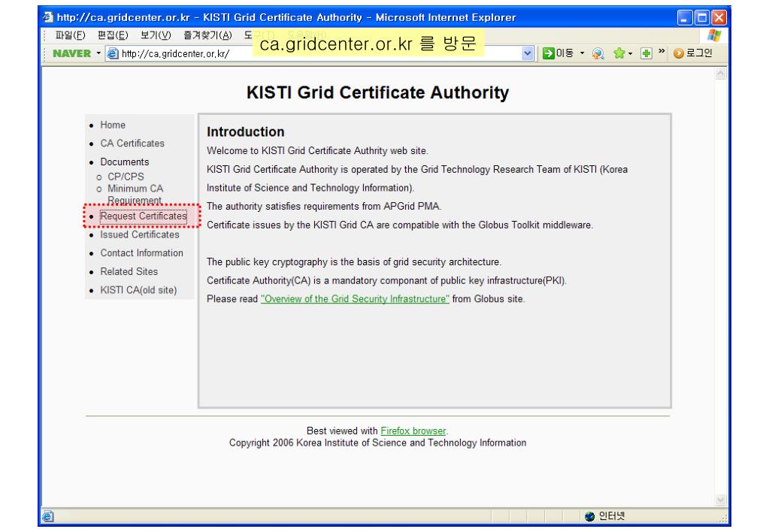Open the NAVER toolbar dropdown arrow
Viewport: 769px width, 532px height.
(x=98, y=53)
